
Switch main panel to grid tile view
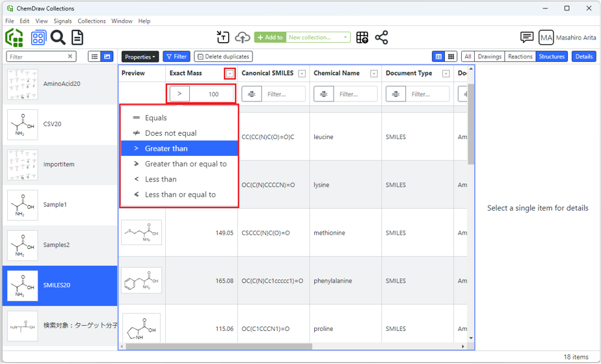tap(451, 57)
